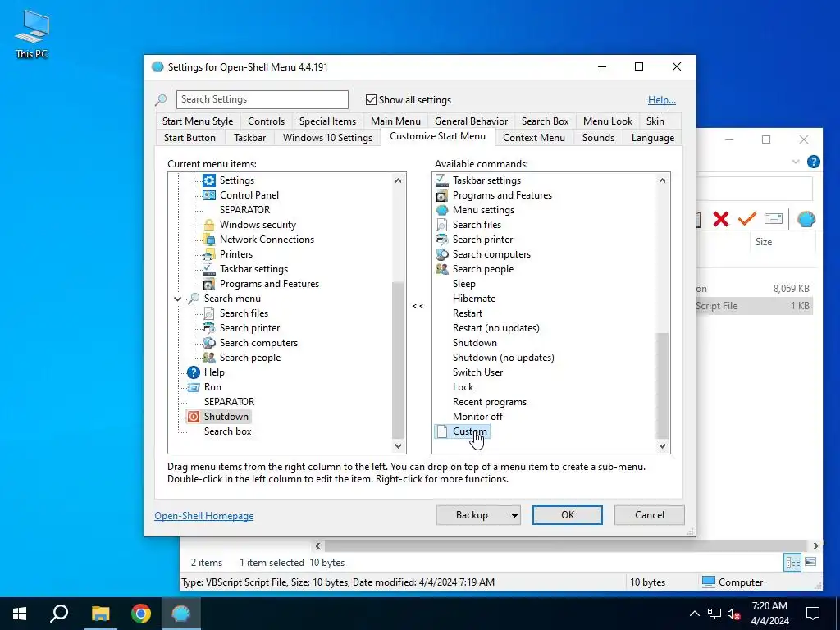Uncheck Show all settings checkbox
The width and height of the screenshot is (840, 630).
(x=371, y=99)
